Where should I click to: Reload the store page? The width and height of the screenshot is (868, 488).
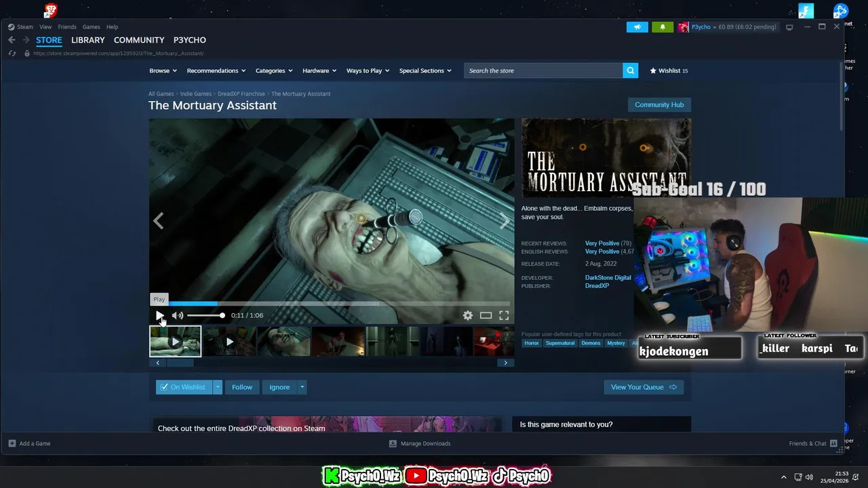click(x=12, y=53)
